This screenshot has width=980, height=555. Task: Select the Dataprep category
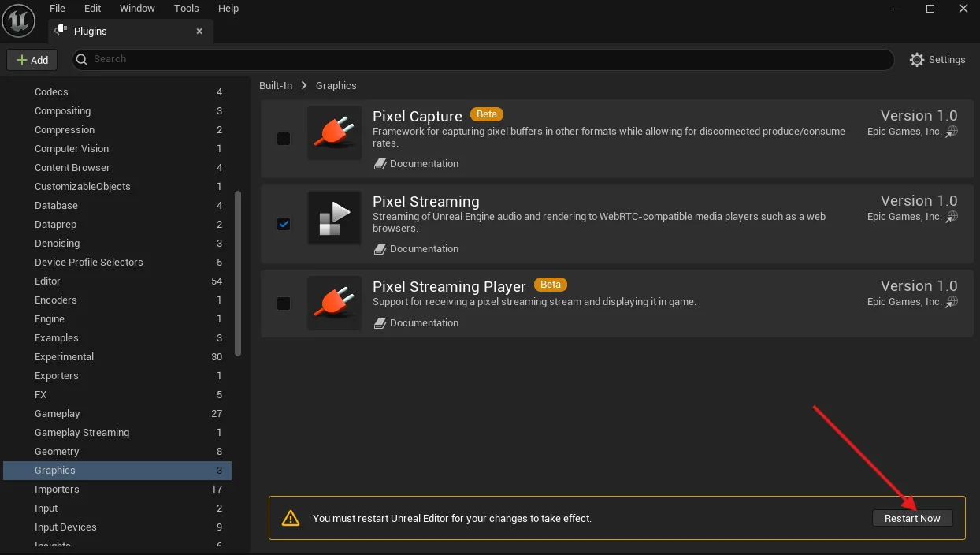coord(117,225)
